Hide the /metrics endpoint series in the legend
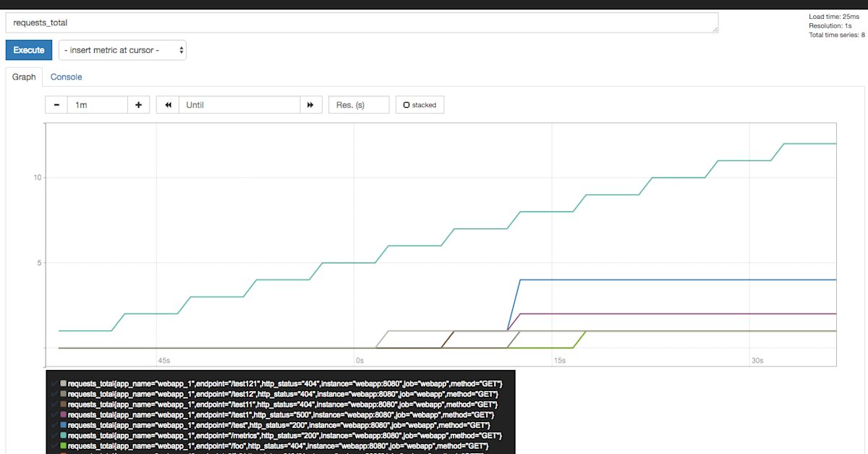 click(x=282, y=435)
